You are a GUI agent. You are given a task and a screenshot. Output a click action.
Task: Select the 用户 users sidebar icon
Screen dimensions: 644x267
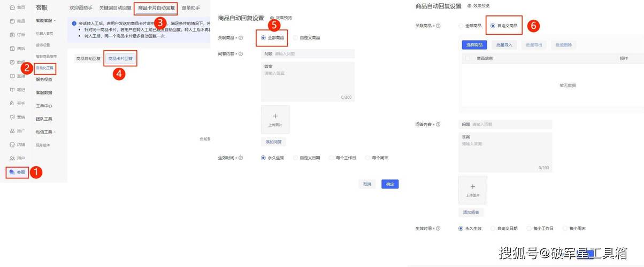tap(12, 159)
